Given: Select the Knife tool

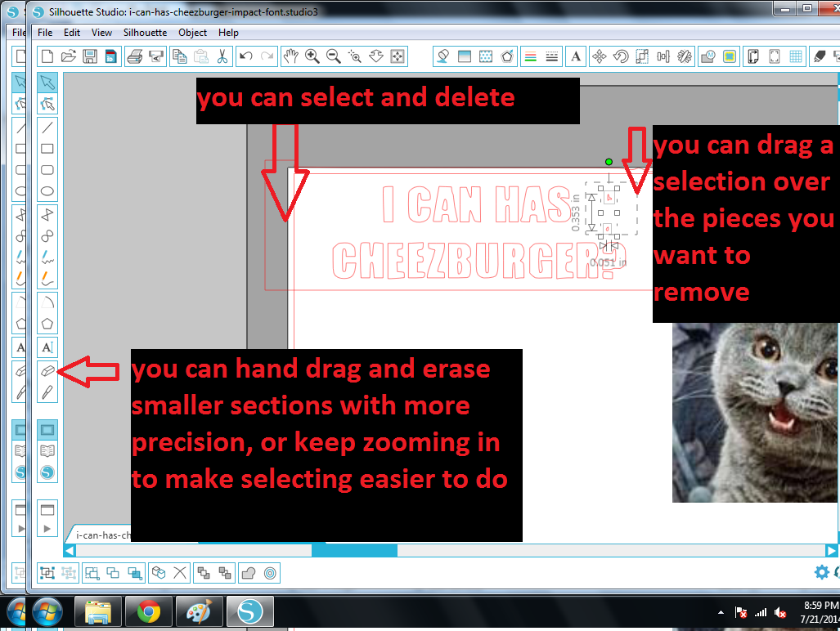Looking at the screenshot, I should click(47, 392).
